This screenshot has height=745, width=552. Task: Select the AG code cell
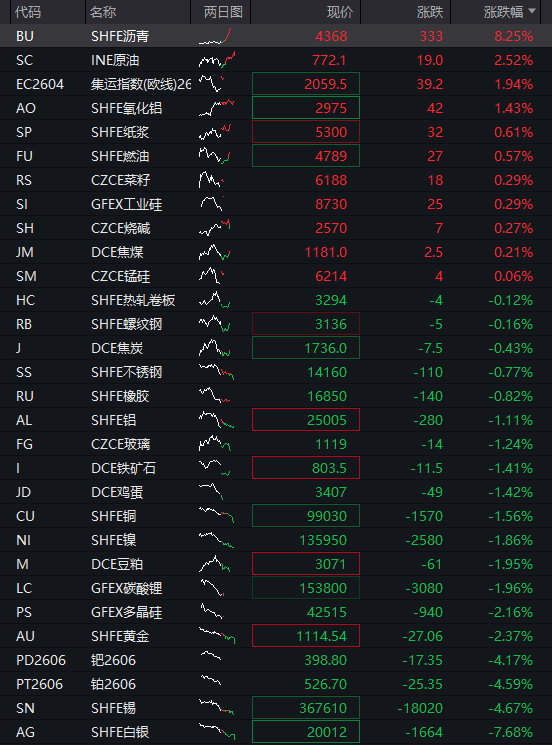point(25,732)
